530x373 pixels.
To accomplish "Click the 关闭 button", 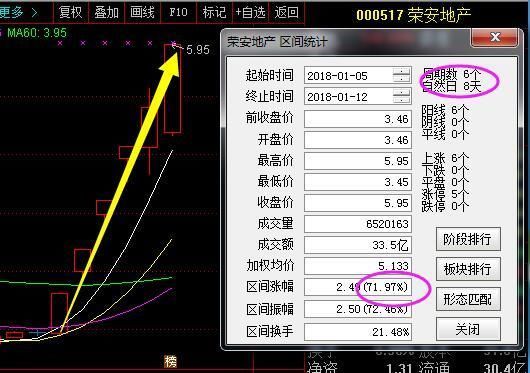I will click(x=468, y=329).
